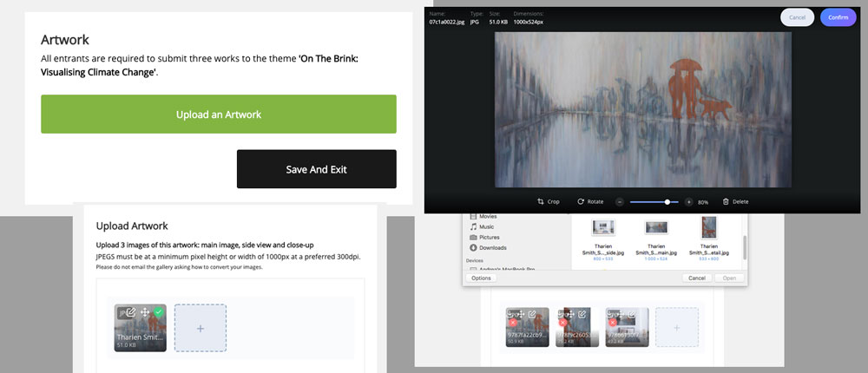Select Downloads in the file dialog sidebar
The image size is (868, 373).
pyautogui.click(x=493, y=248)
